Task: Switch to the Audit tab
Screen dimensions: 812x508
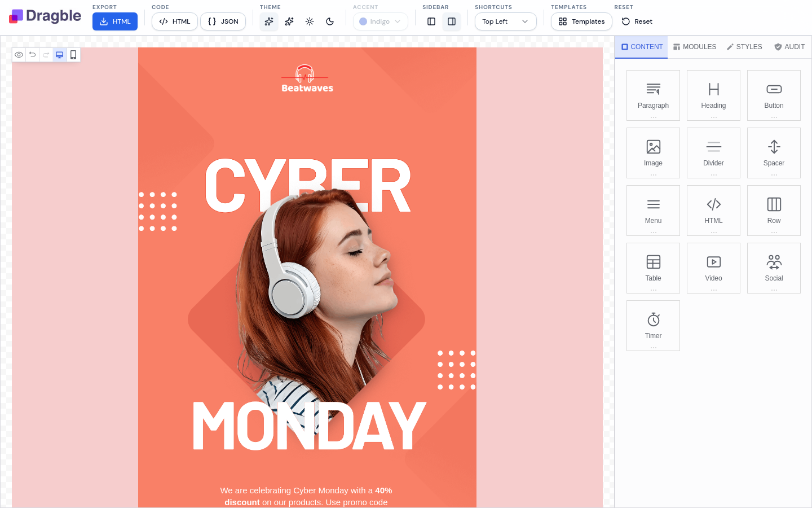Action: (789, 47)
